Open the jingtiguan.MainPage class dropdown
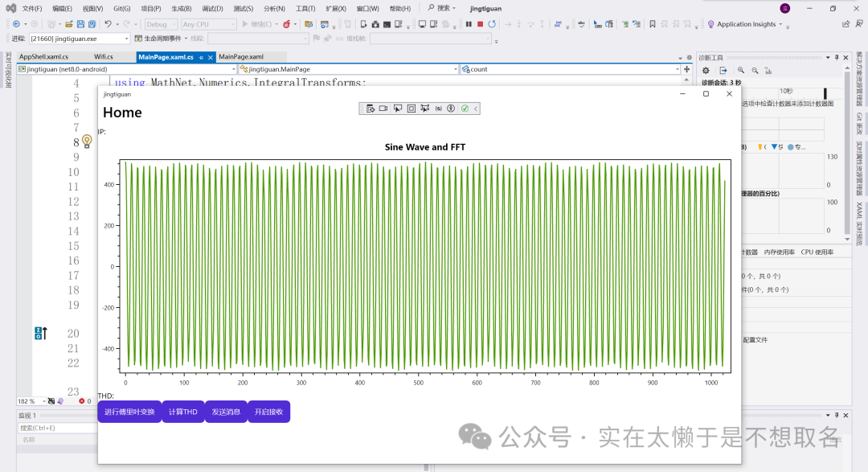868x472 pixels. pos(349,69)
